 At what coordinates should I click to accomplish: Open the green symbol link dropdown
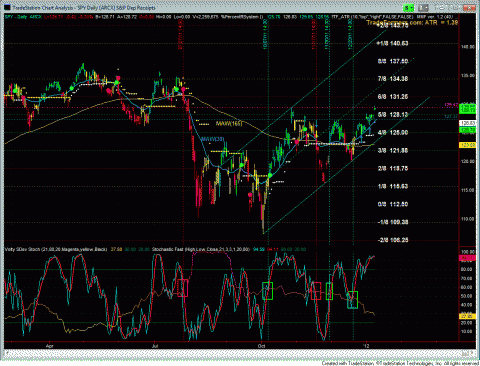coord(408,8)
